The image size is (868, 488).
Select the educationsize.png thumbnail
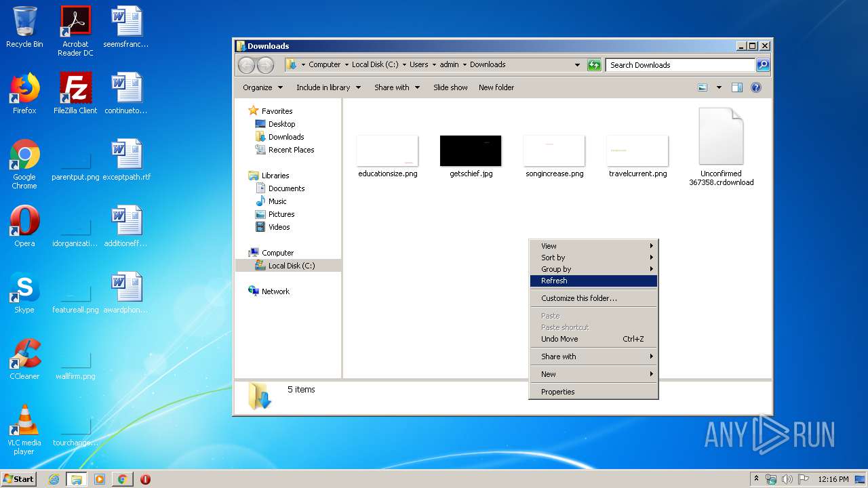[x=387, y=156]
